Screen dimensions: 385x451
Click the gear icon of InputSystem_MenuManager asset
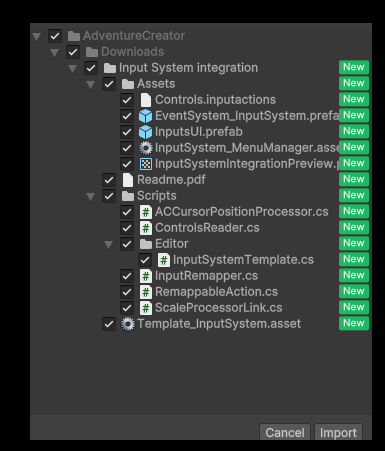(x=146, y=148)
